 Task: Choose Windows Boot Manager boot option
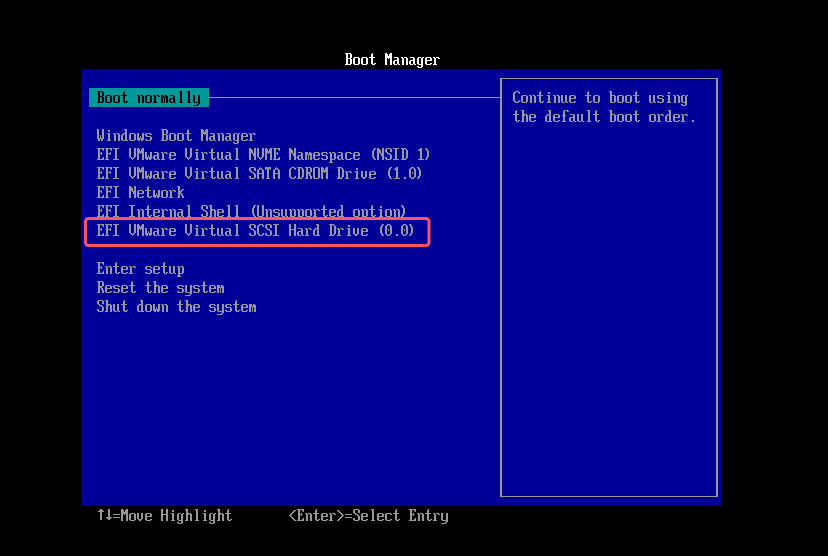coord(176,136)
